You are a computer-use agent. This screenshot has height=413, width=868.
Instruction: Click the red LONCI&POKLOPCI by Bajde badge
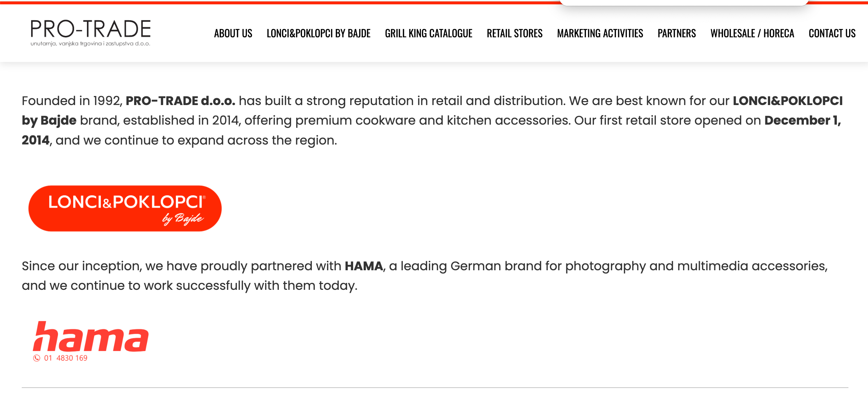pyautogui.click(x=125, y=208)
